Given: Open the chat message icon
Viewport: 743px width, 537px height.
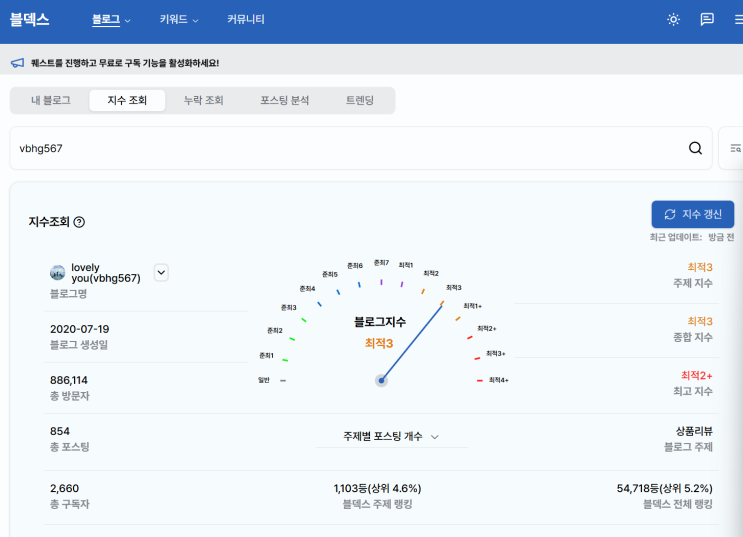Looking at the screenshot, I should click(x=707, y=19).
